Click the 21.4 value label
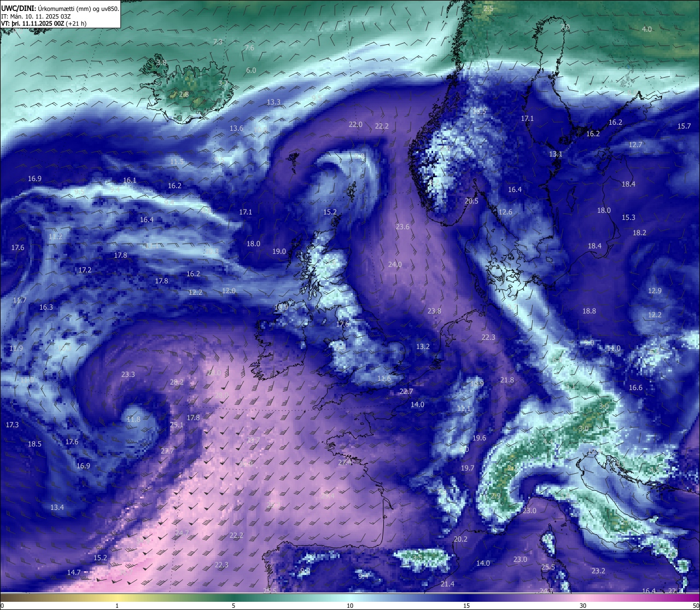The width and height of the screenshot is (700, 610). pos(447,584)
